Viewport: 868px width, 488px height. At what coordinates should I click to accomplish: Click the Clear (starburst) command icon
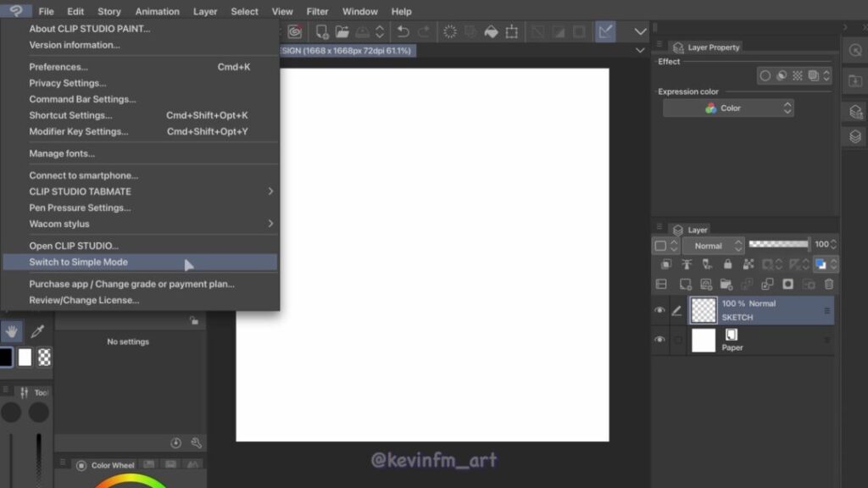449,31
